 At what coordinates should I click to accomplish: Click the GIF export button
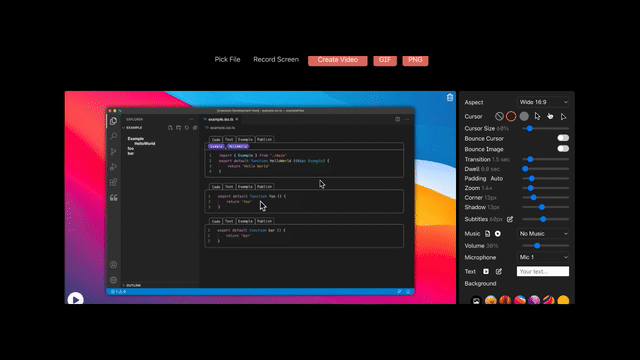click(x=385, y=60)
